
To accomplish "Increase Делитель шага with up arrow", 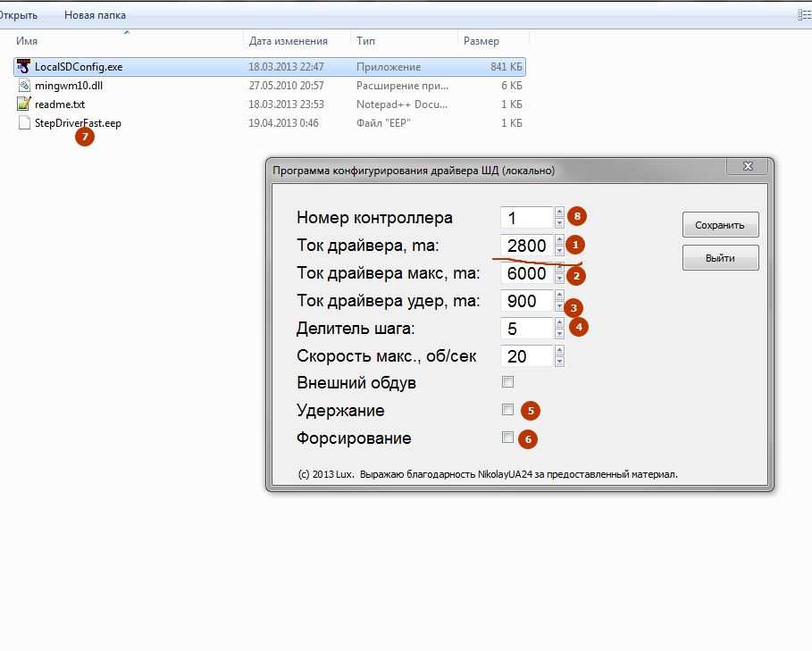I will (x=559, y=323).
